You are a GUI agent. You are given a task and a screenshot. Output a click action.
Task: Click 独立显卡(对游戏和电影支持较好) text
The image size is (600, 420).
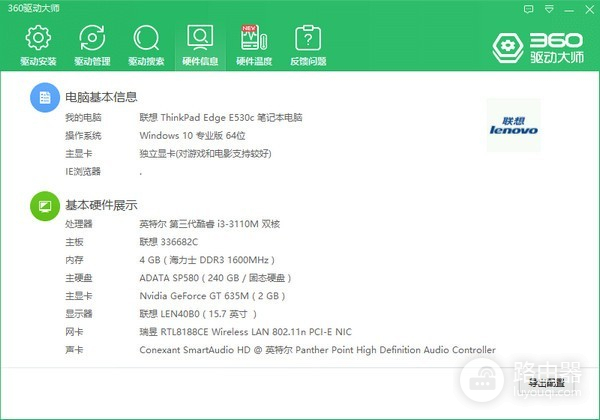205,154
